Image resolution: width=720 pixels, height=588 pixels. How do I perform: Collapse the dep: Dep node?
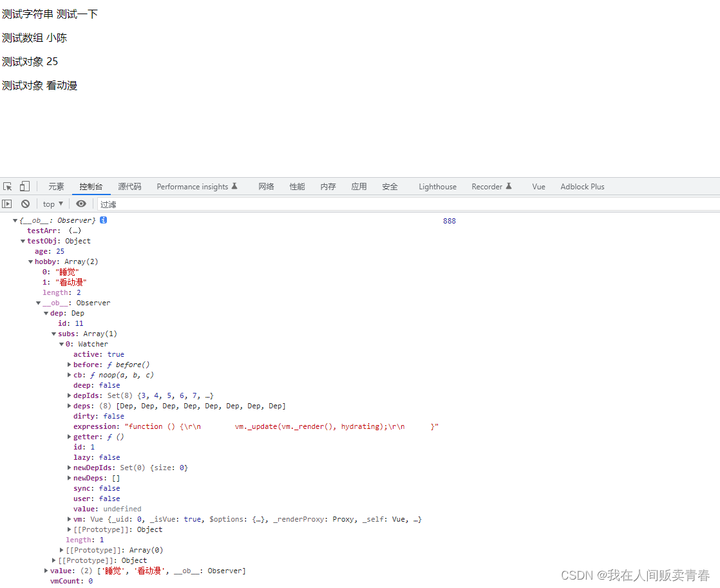pos(46,313)
